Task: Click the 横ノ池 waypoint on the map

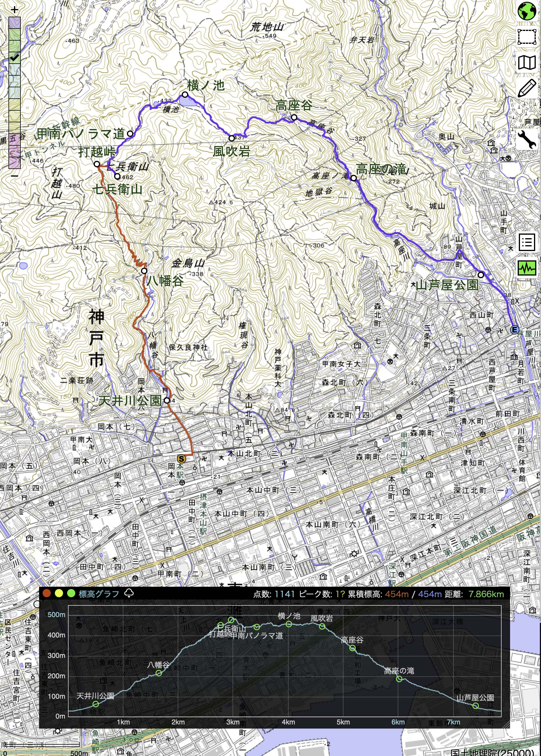Action: pyautogui.click(x=185, y=95)
